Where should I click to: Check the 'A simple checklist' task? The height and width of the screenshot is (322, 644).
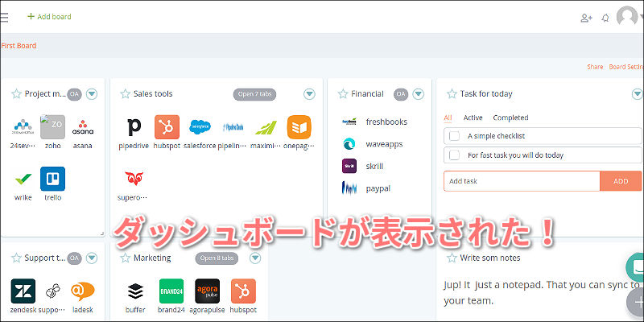454,136
